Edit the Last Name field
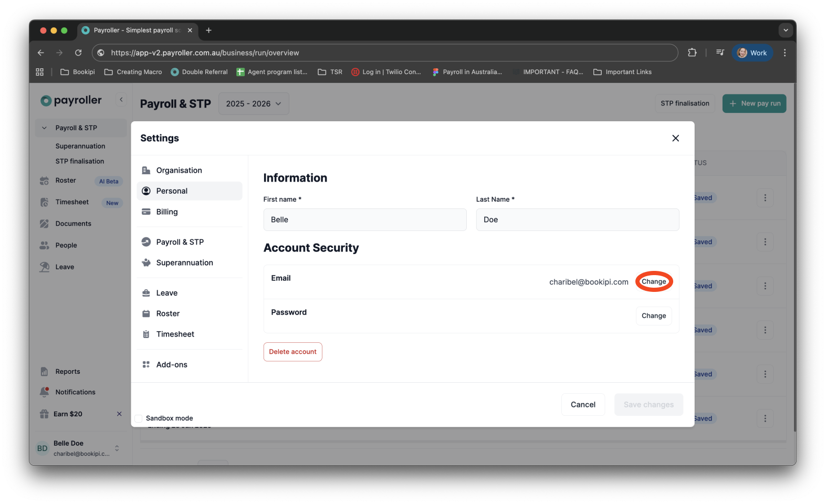Viewport: 826px width, 504px height. coord(578,219)
